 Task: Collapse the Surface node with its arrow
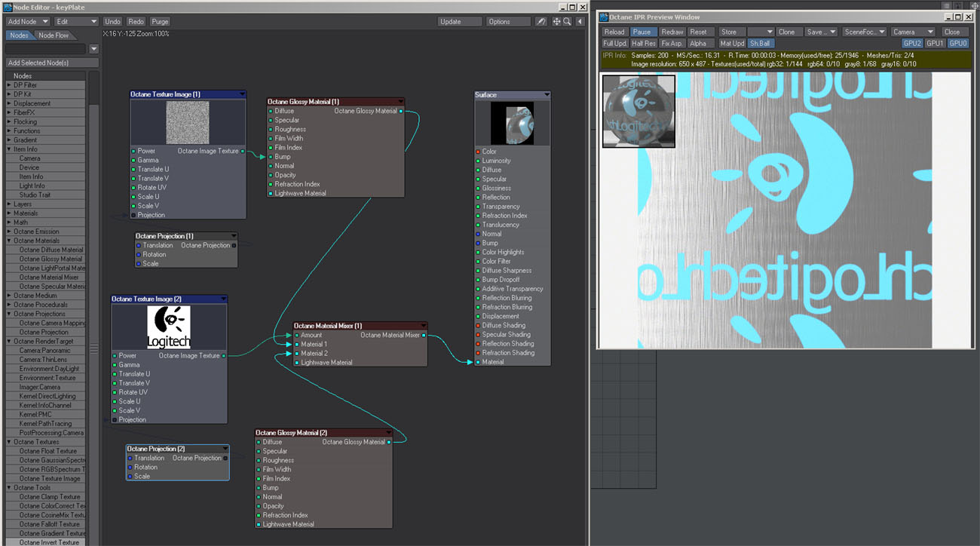(x=547, y=95)
